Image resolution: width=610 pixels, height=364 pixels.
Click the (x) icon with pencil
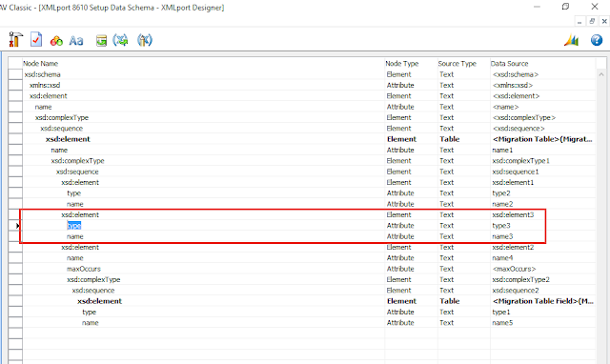145,40
